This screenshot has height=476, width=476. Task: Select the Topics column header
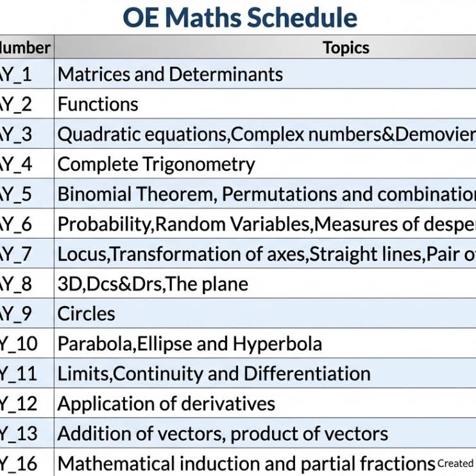pyautogui.click(x=346, y=47)
